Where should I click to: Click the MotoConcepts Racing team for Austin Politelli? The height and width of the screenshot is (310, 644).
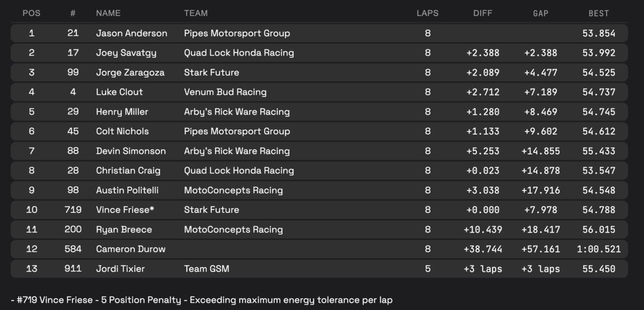pos(233,190)
